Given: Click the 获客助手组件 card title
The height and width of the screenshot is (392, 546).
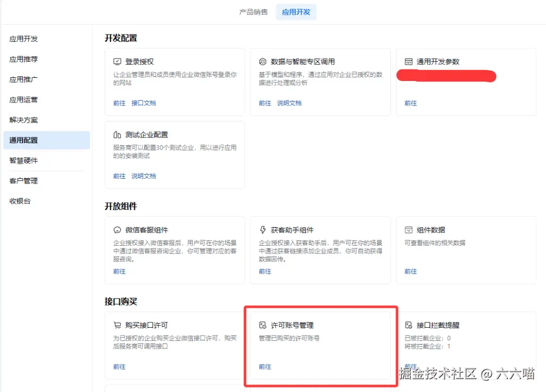Looking at the screenshot, I should 292,230.
